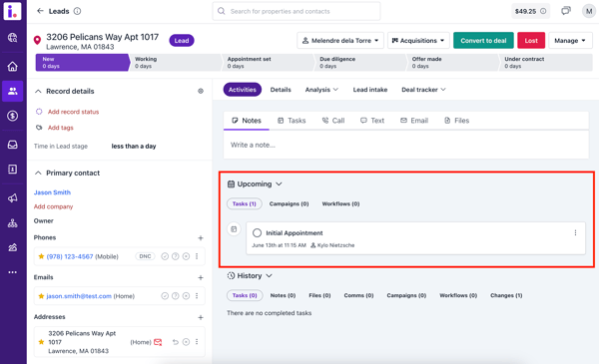Click the back arrow next to Leads
The image size is (599, 364).
click(40, 11)
